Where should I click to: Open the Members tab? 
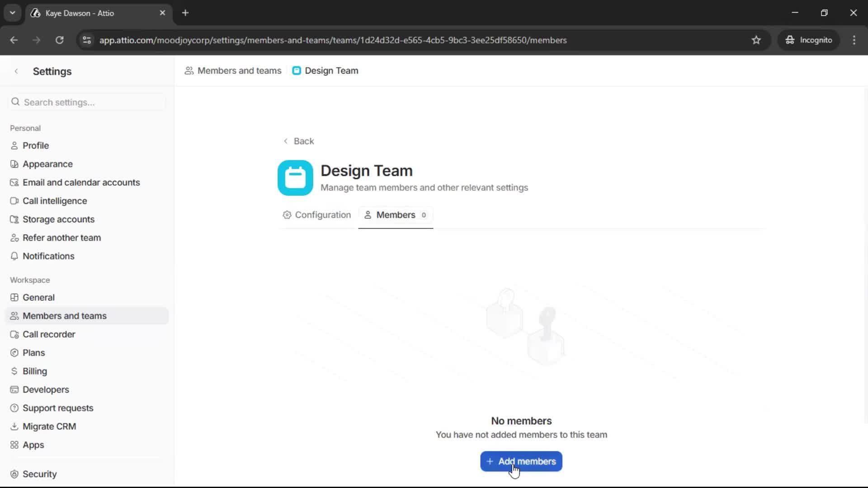click(x=396, y=215)
